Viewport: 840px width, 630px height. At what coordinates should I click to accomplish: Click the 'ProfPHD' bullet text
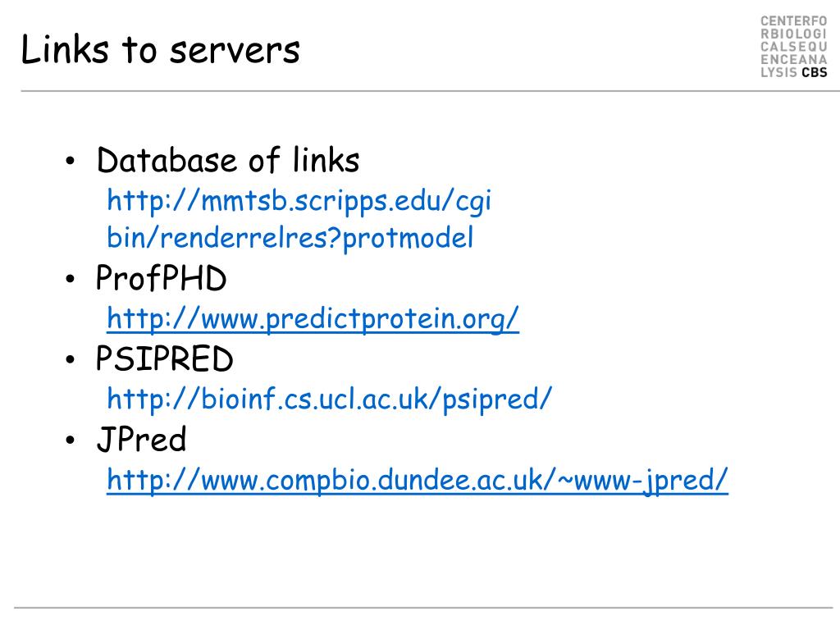click(162, 278)
